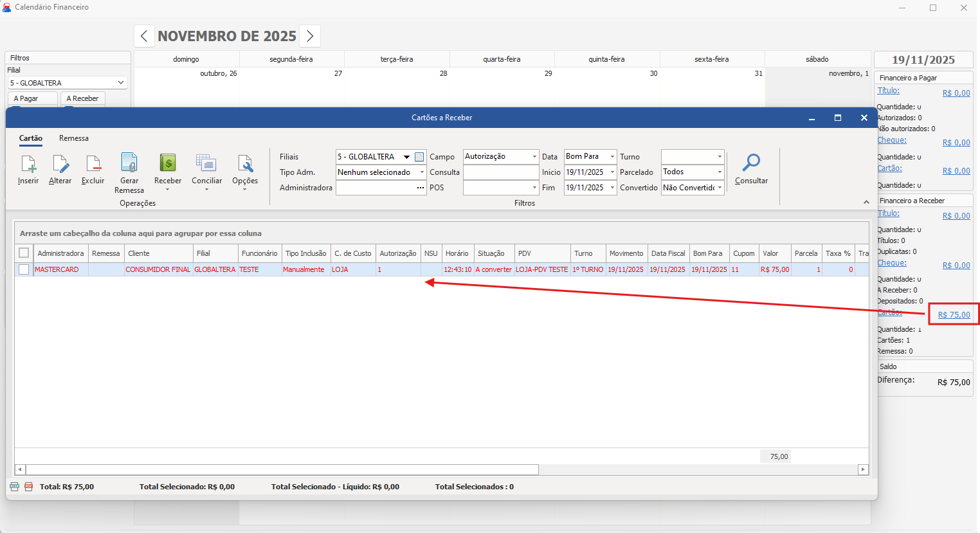This screenshot has height=533, width=980.
Task: Run the Consultar magnifier search
Action: (751, 165)
